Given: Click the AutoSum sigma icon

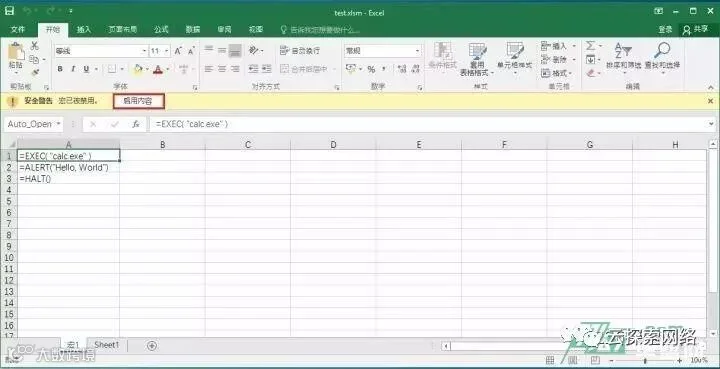Looking at the screenshot, I should [591, 46].
